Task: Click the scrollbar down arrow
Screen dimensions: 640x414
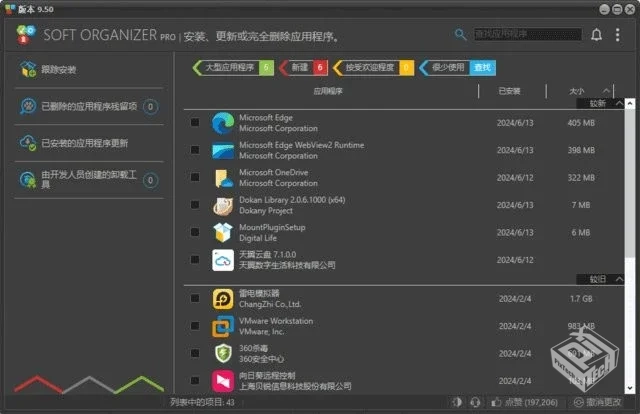Action: (x=630, y=388)
